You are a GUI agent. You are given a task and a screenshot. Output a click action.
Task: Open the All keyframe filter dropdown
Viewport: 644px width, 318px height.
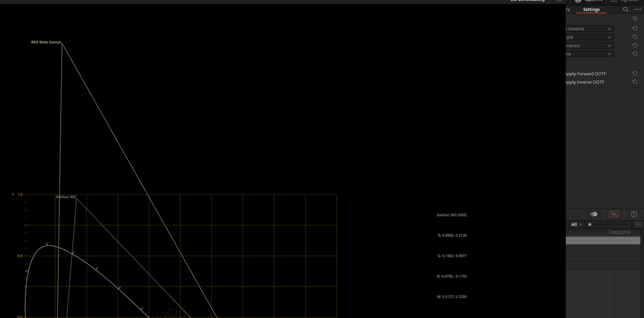[577, 225]
